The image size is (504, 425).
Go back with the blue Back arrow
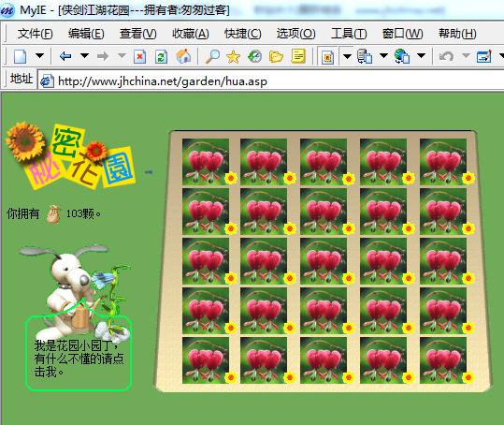tap(65, 56)
